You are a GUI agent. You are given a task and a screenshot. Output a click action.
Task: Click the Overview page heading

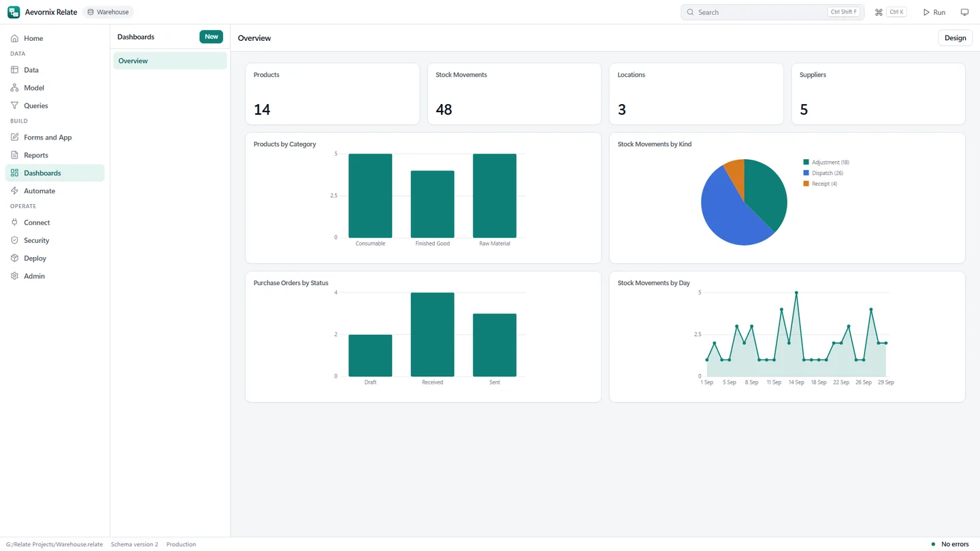(x=255, y=38)
